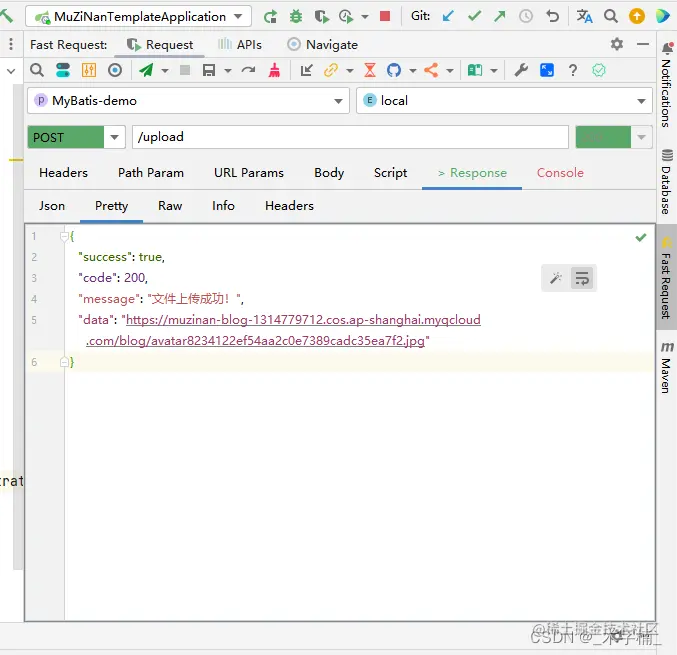The height and width of the screenshot is (655, 677).
Task: Click the green document book icon
Action: pyautogui.click(x=475, y=70)
